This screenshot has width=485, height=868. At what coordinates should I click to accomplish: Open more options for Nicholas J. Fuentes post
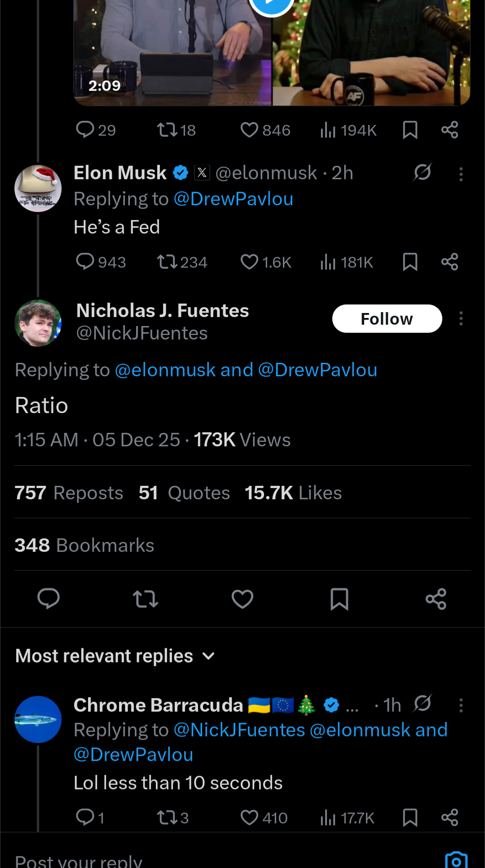pos(461,319)
